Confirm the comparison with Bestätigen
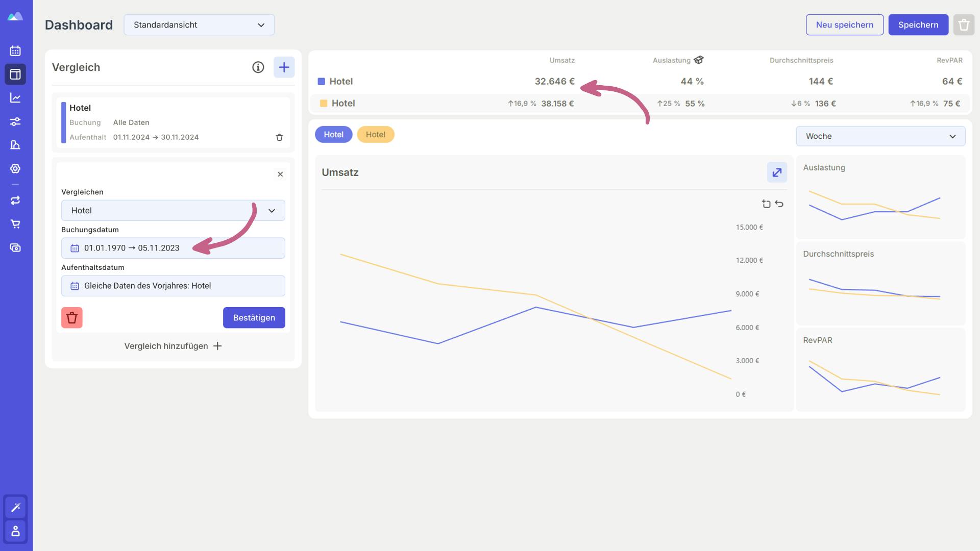The height and width of the screenshot is (551, 980). [254, 318]
